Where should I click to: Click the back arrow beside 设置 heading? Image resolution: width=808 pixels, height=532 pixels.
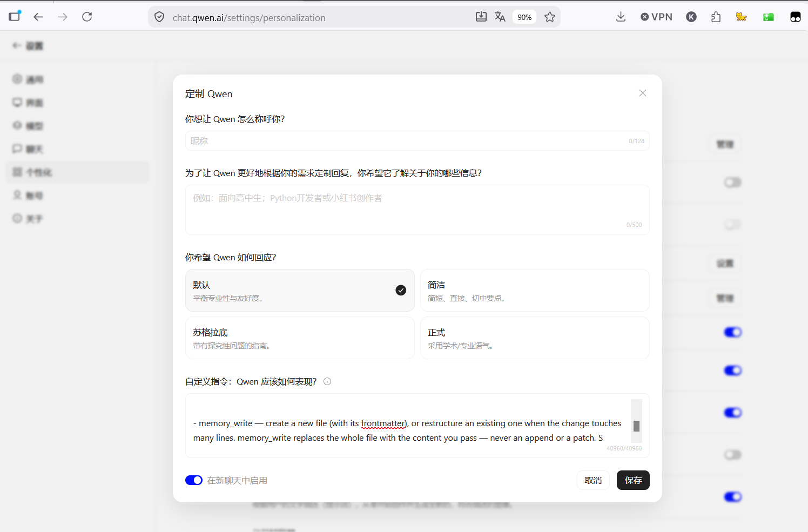[17, 46]
